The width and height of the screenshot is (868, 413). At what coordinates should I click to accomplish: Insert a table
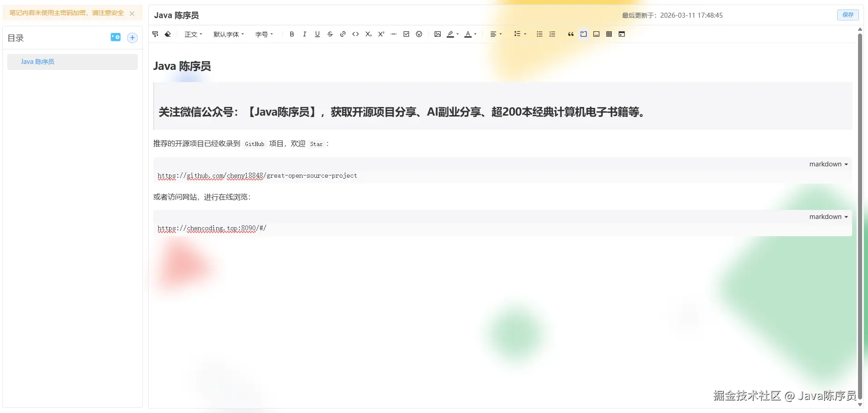[x=609, y=34]
